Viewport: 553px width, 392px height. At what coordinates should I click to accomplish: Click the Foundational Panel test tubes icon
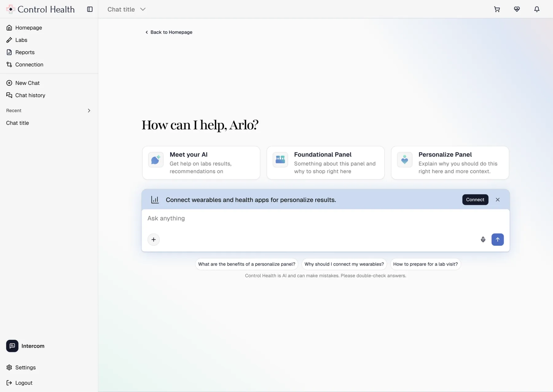tap(280, 159)
